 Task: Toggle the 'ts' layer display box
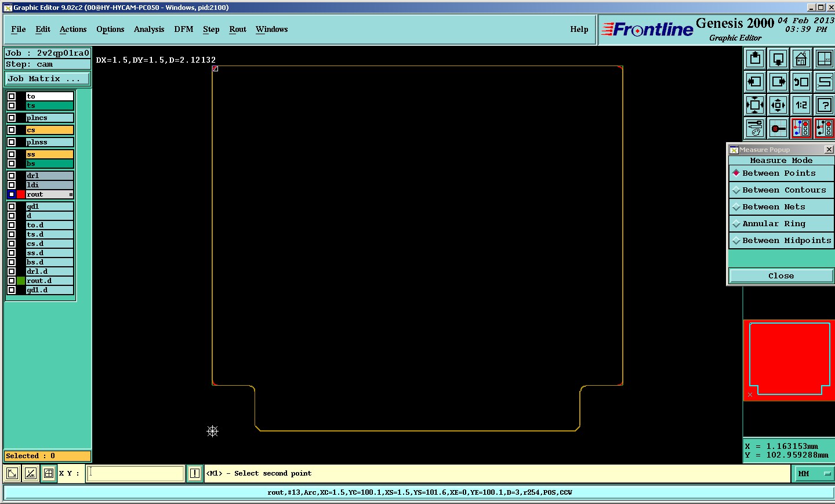(12, 106)
